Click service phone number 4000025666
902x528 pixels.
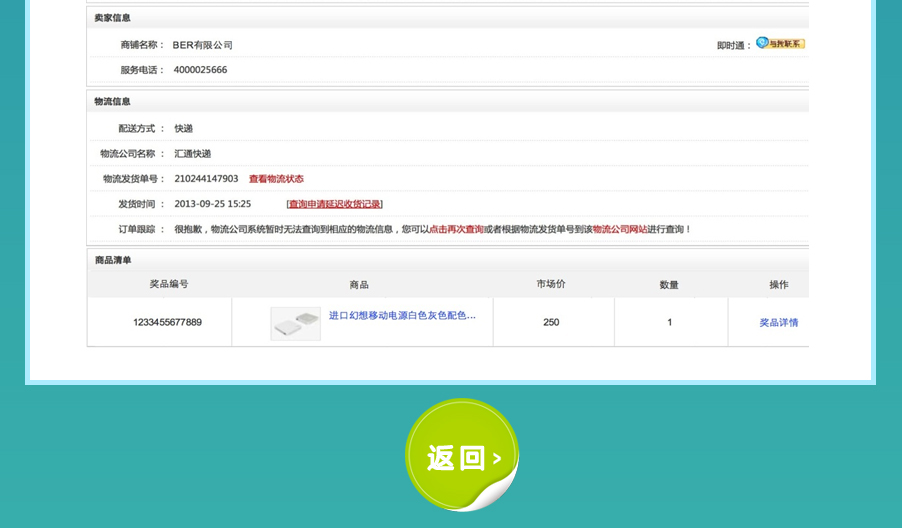coord(200,70)
